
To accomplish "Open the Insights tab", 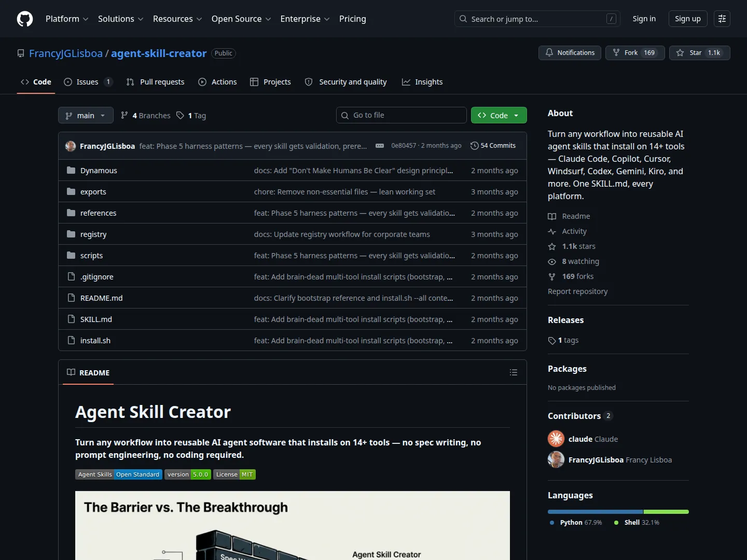I will pos(422,82).
